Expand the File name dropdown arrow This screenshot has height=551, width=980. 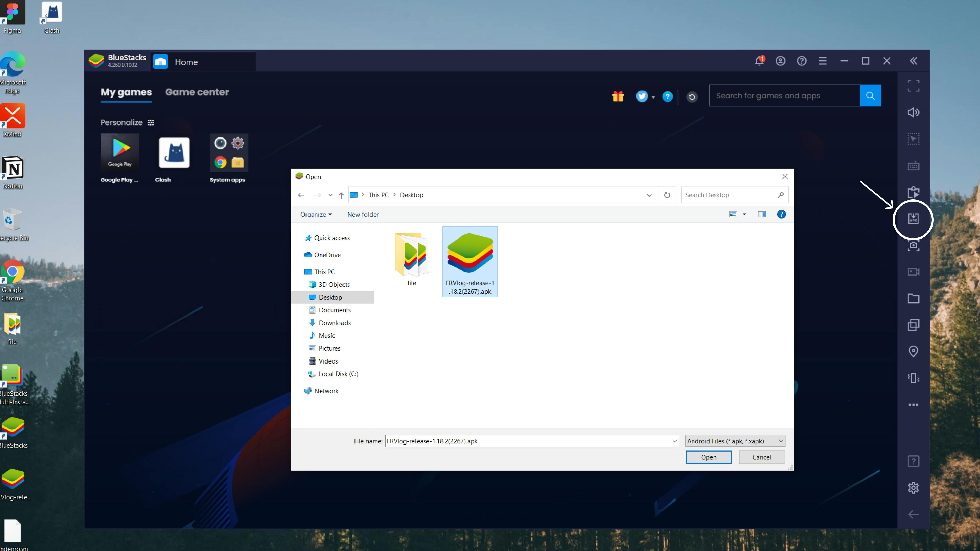point(674,441)
